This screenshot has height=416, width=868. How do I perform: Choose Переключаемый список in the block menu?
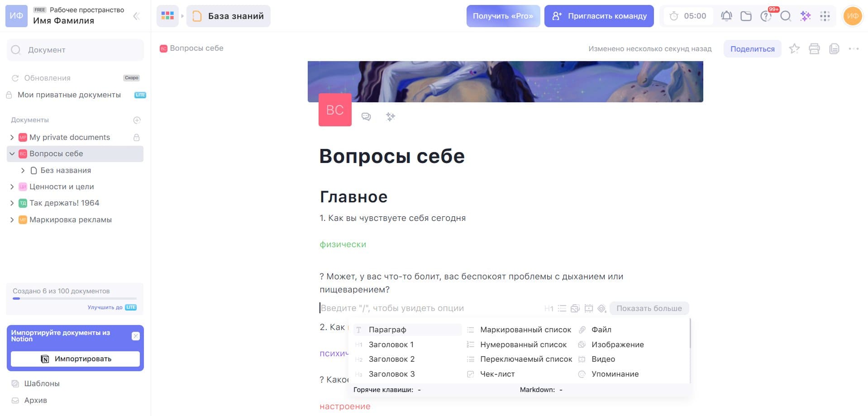[526, 359]
